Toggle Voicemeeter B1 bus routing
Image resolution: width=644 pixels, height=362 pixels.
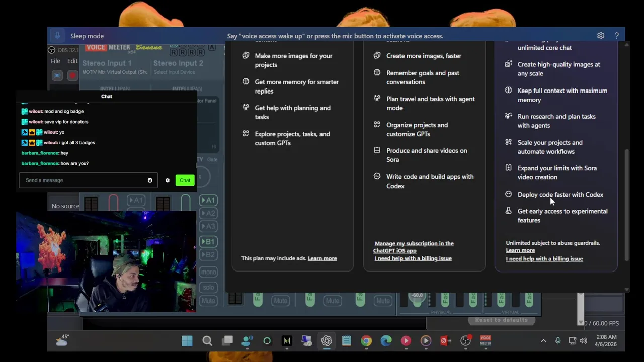208,242
